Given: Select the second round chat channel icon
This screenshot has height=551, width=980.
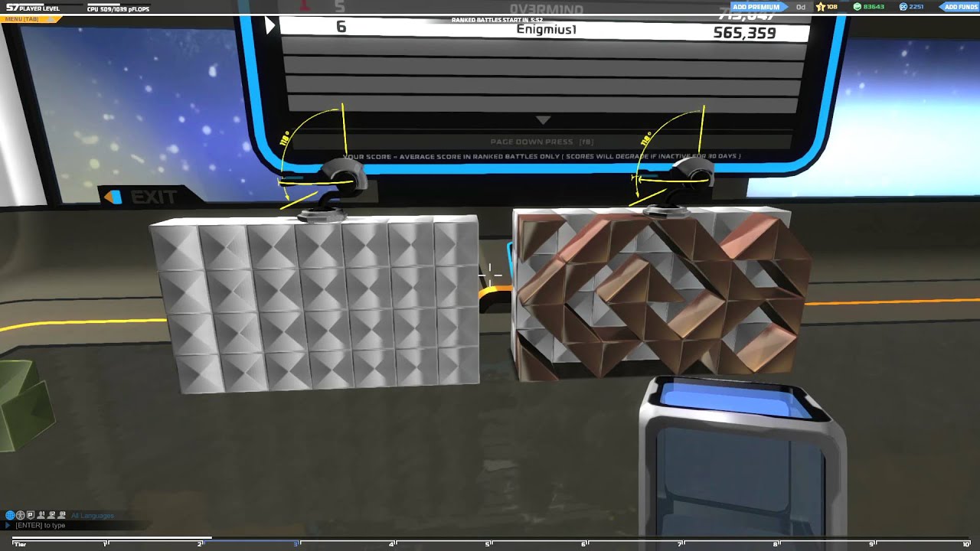Looking at the screenshot, I should [20, 515].
